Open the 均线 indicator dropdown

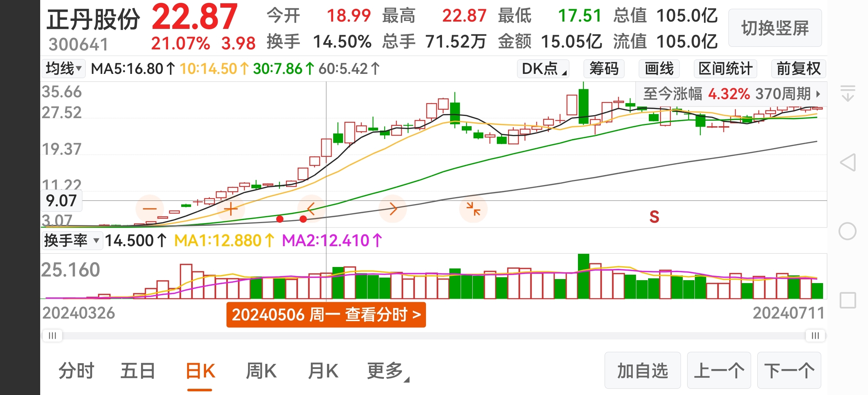coord(63,69)
